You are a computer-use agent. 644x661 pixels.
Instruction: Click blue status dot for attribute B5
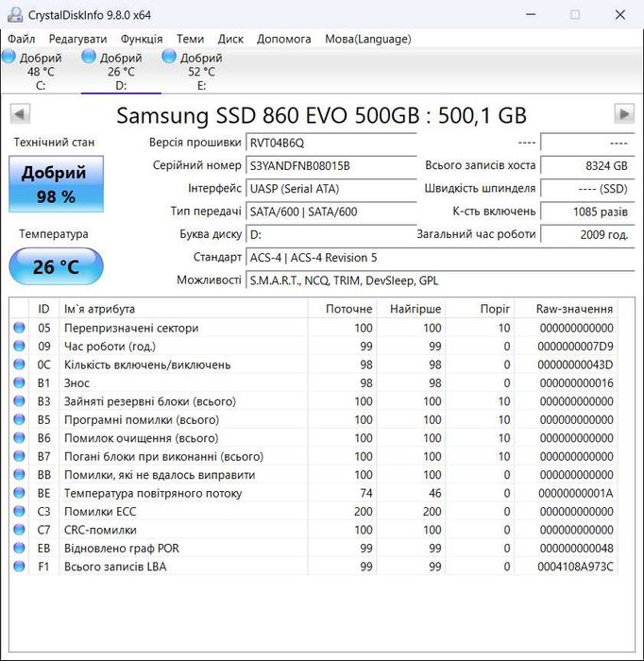point(19,419)
